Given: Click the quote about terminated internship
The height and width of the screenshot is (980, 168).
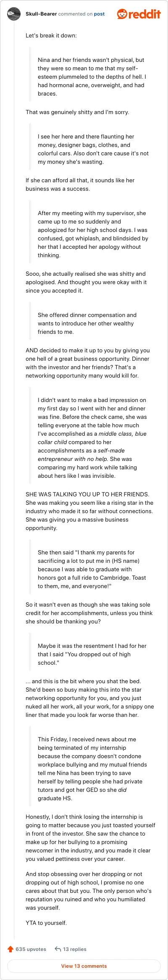Looking at the screenshot, I should point(92,769).
